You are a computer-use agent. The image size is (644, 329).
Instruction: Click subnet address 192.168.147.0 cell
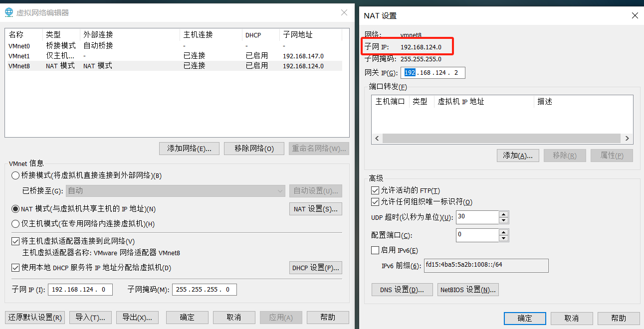(x=303, y=56)
